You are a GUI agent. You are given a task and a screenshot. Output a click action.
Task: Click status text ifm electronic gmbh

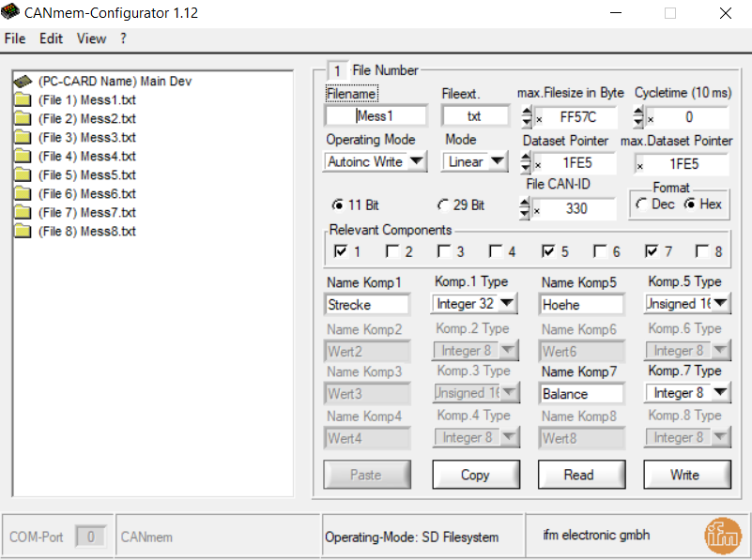[x=596, y=535]
